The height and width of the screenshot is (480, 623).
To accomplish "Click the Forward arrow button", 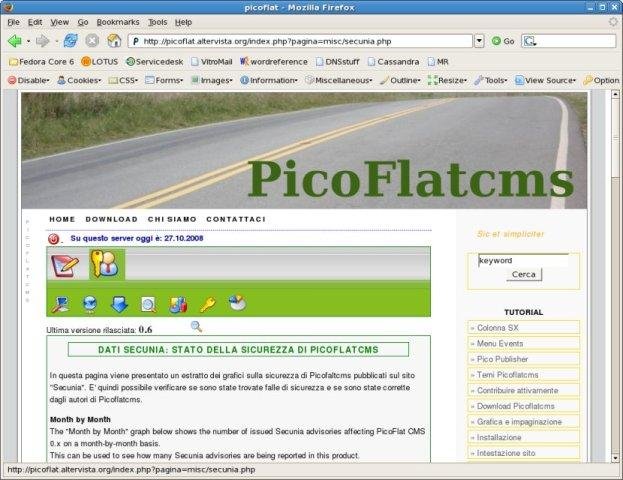I will (x=42, y=41).
